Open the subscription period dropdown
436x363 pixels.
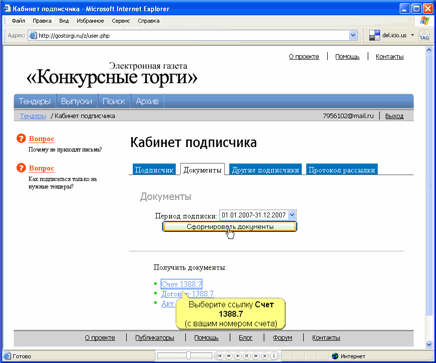[x=292, y=215]
